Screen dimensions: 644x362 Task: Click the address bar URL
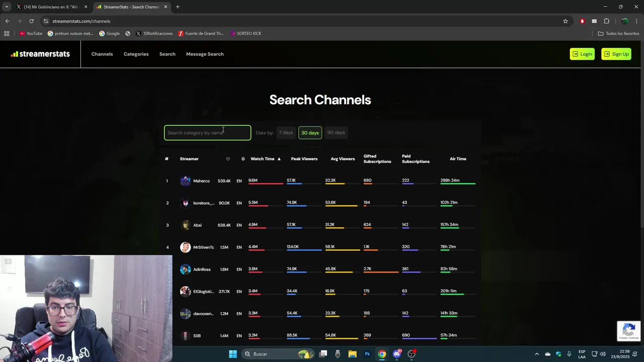click(x=82, y=21)
